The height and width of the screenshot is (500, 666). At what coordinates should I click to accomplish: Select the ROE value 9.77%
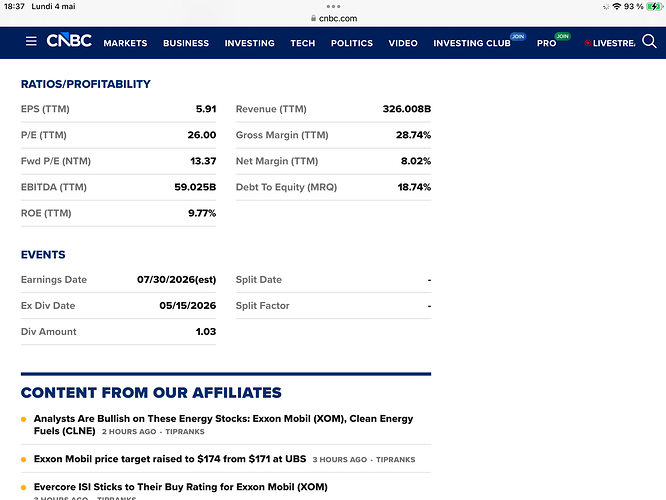pyautogui.click(x=202, y=213)
